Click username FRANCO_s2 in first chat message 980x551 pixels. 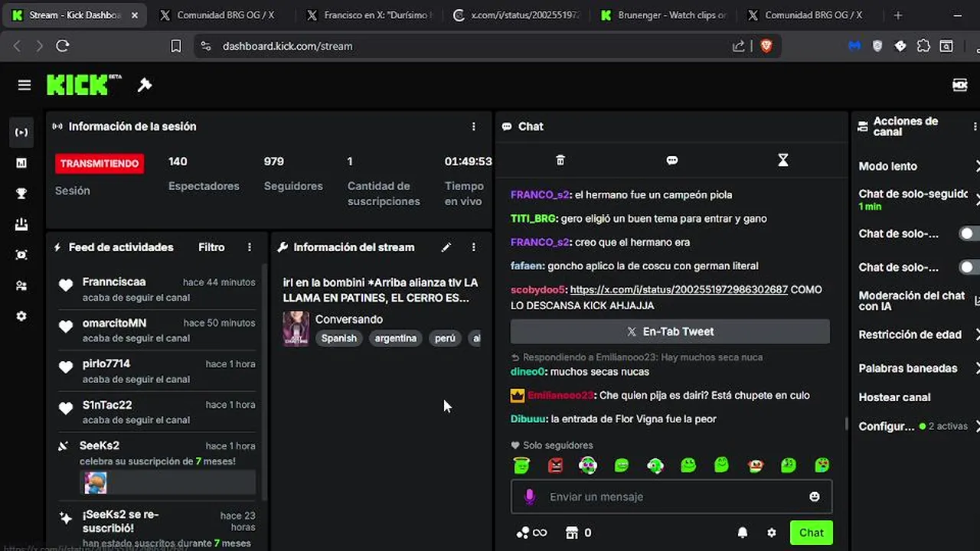point(540,194)
